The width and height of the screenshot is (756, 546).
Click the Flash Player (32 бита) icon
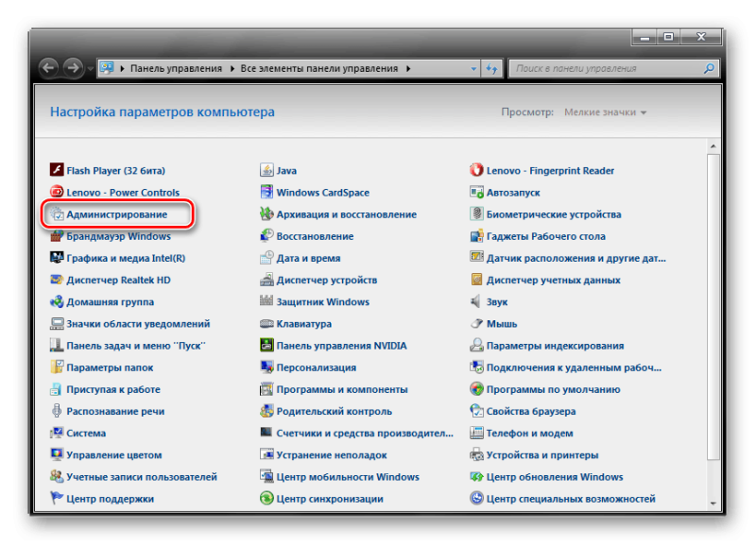click(x=58, y=171)
